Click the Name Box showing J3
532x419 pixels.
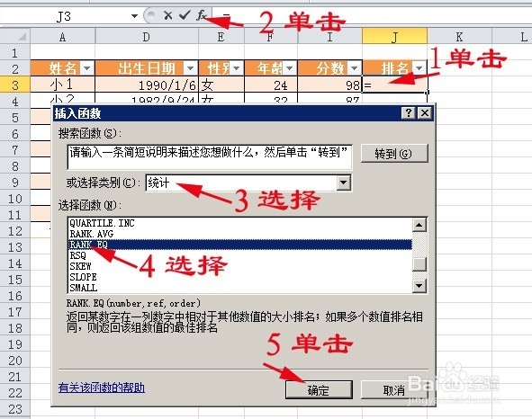click(65, 16)
